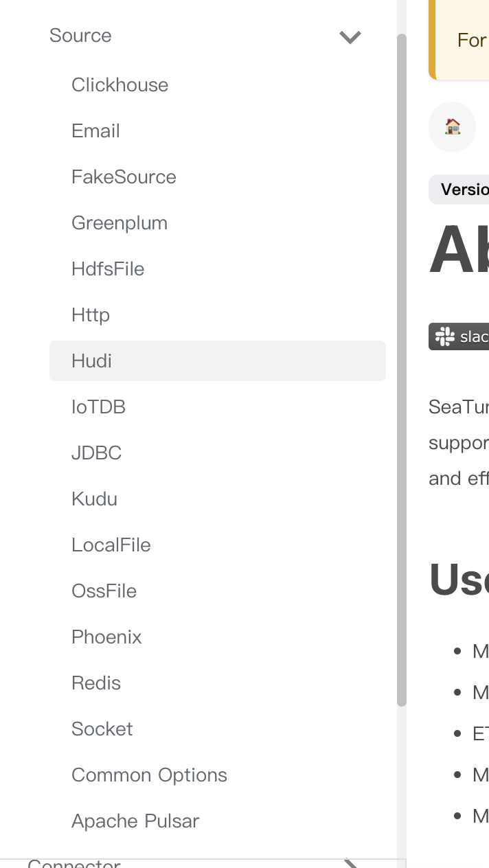Select the Kudu sidebar item
The height and width of the screenshot is (868, 489).
click(95, 499)
